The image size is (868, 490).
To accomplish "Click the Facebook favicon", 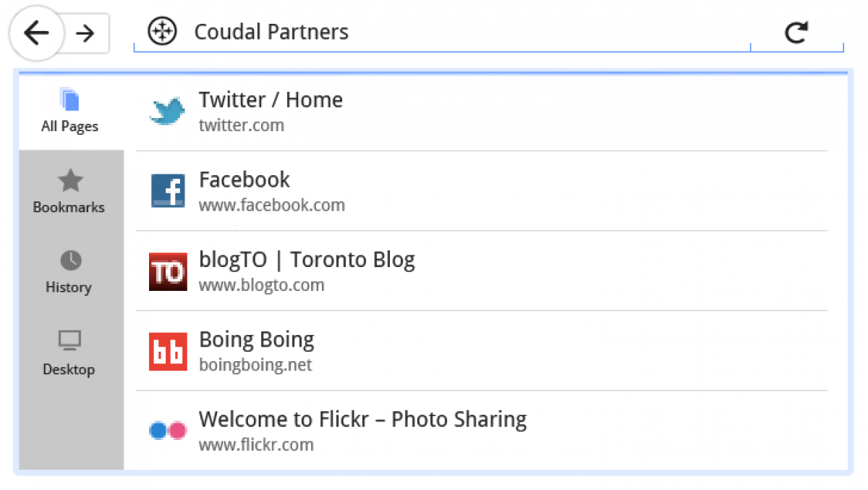I will click(x=168, y=191).
